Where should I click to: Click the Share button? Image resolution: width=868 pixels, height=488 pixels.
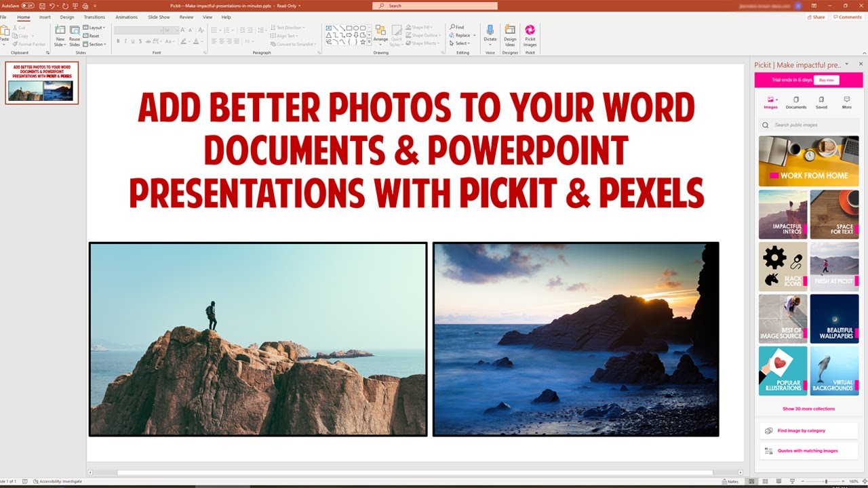pos(818,17)
